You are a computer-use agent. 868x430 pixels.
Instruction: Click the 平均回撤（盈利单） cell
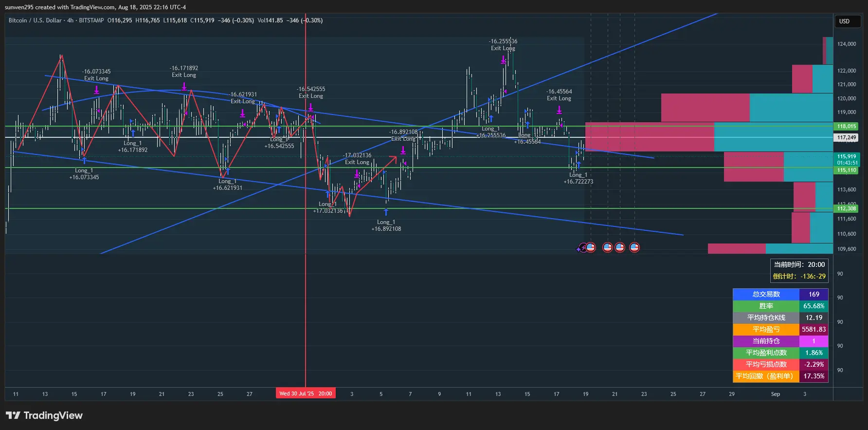766,376
